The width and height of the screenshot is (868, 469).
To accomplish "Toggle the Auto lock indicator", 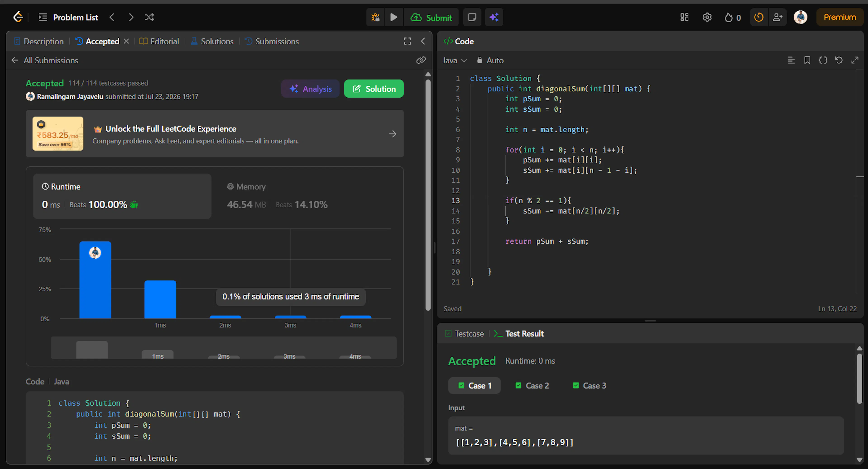I will (x=490, y=60).
